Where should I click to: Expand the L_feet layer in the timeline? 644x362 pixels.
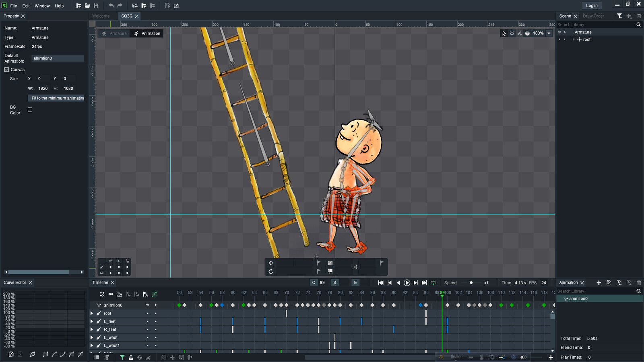(x=92, y=321)
